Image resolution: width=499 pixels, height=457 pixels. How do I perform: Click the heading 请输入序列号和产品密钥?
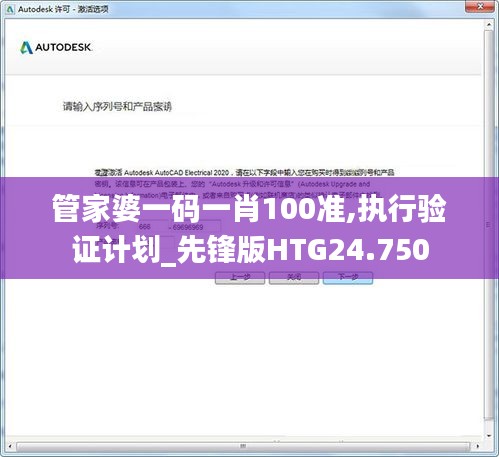(x=117, y=107)
